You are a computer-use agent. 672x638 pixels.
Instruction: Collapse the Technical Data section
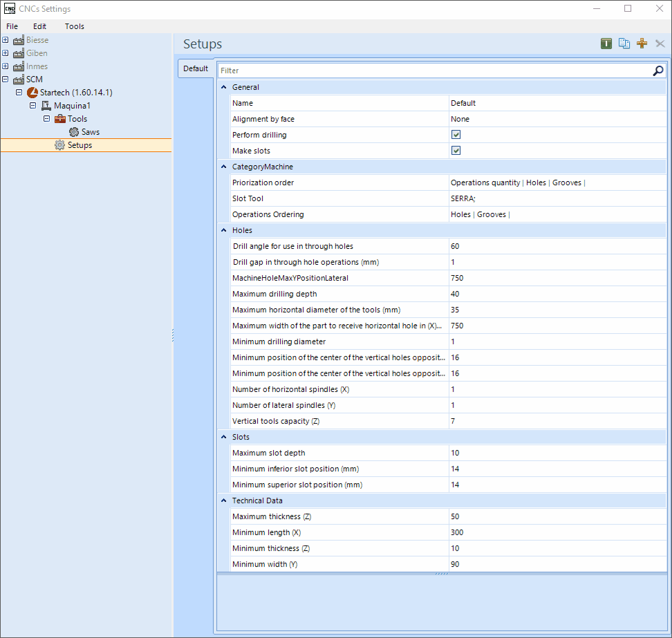(224, 500)
